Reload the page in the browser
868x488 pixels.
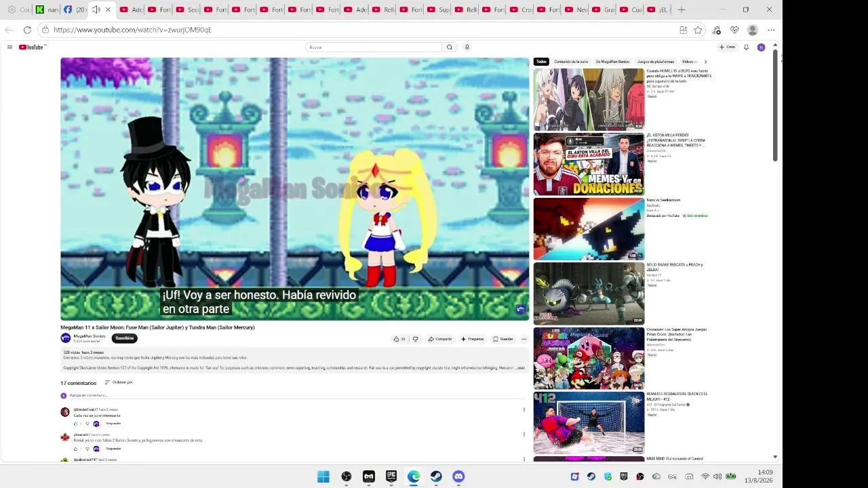click(27, 30)
